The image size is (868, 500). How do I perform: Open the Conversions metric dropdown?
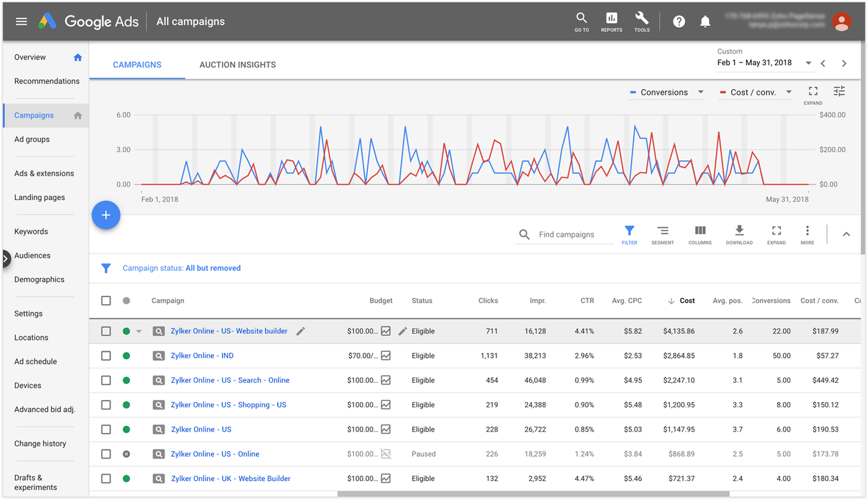667,93
